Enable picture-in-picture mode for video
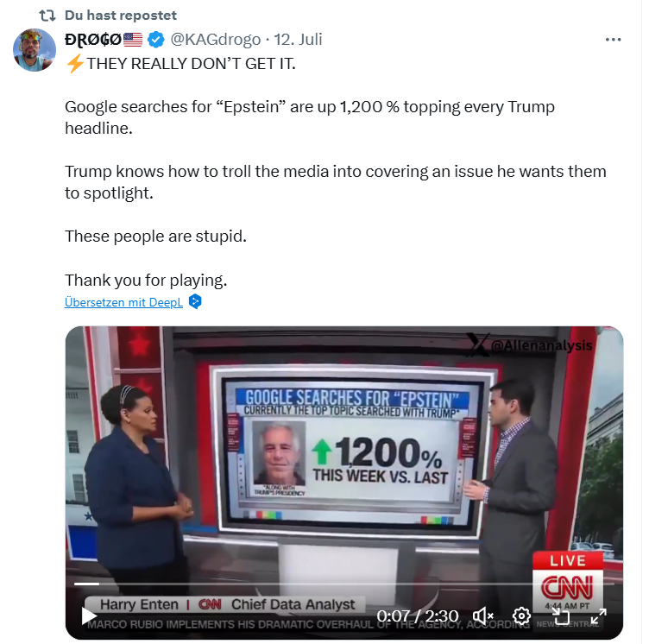Image resolution: width=649 pixels, height=644 pixels. coord(560,616)
